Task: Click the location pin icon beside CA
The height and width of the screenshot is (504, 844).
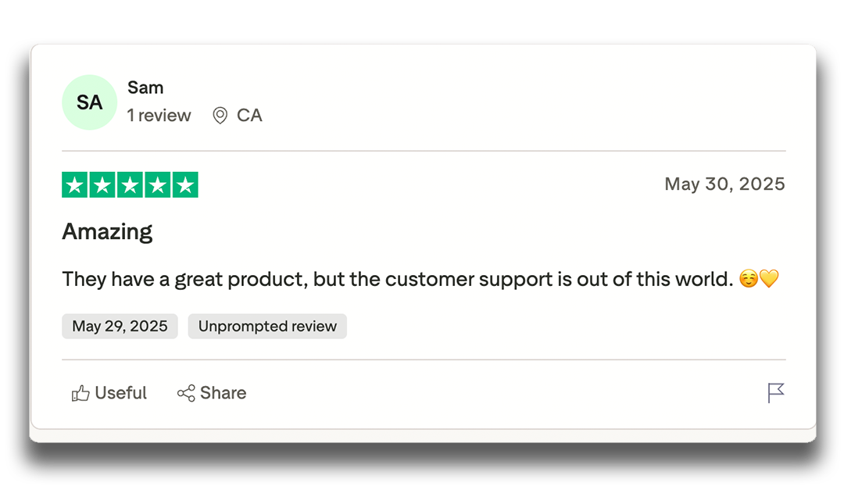Action: pyautogui.click(x=220, y=116)
